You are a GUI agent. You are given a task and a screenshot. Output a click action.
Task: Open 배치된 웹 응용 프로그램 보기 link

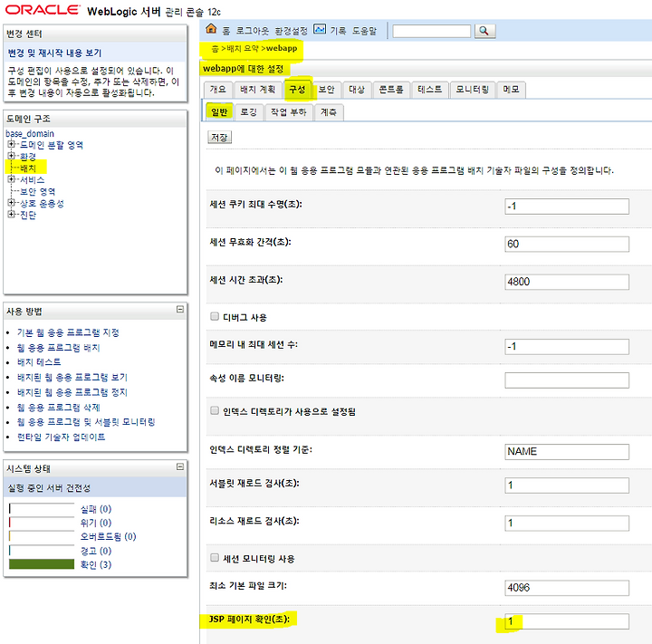(x=72, y=377)
